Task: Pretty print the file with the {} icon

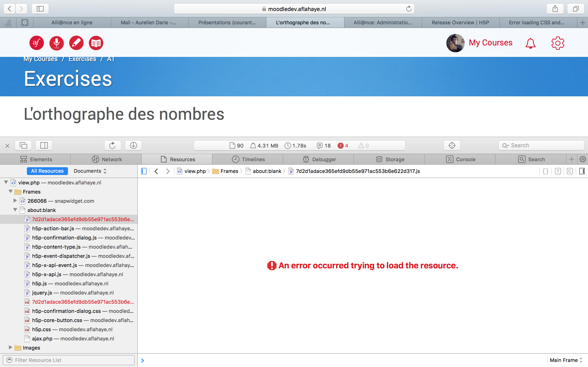Action: [545, 171]
